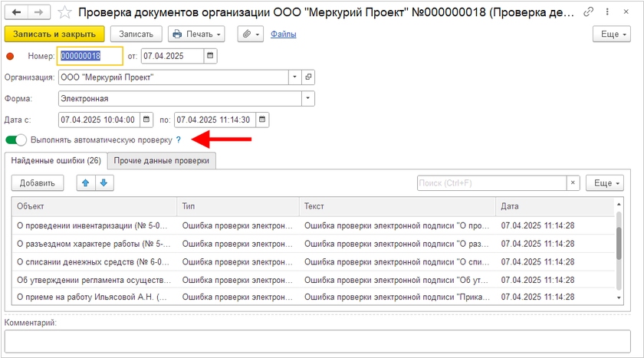Toggle Выполнять автоматическую проверку switch

click(x=16, y=140)
